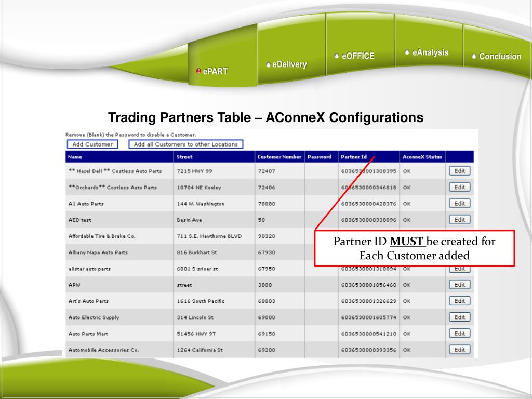Select street 6001 S sriver st
This screenshot has width=532, height=399.
pyautogui.click(x=197, y=269)
